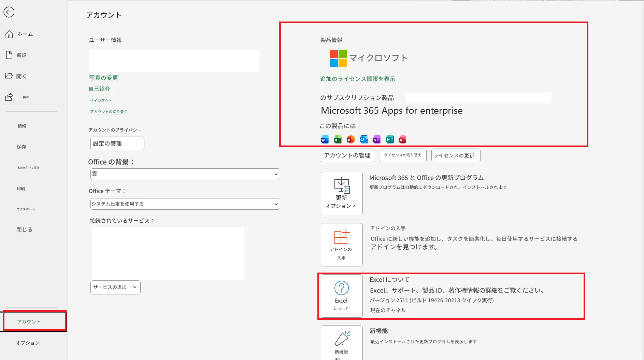Click the PowerPoint app icon

coord(350,139)
